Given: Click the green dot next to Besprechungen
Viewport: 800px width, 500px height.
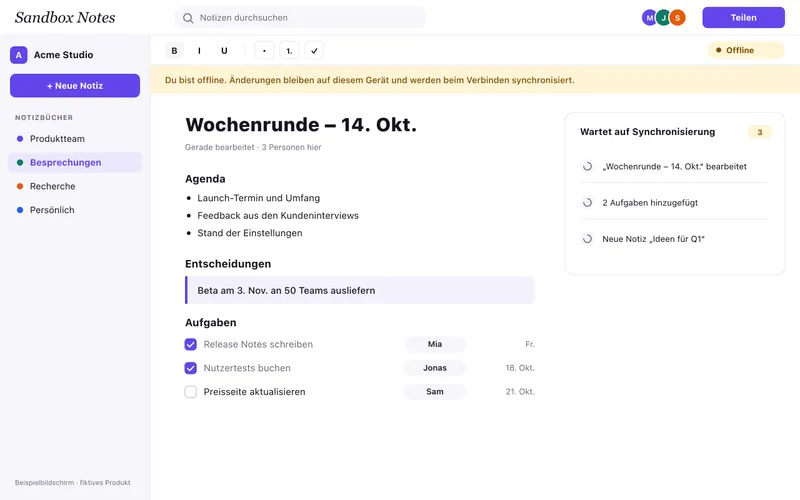Looking at the screenshot, I should coord(20,162).
